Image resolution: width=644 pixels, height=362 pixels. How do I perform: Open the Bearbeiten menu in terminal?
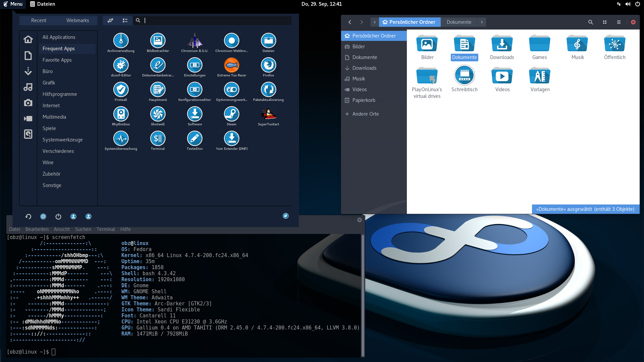coord(37,229)
